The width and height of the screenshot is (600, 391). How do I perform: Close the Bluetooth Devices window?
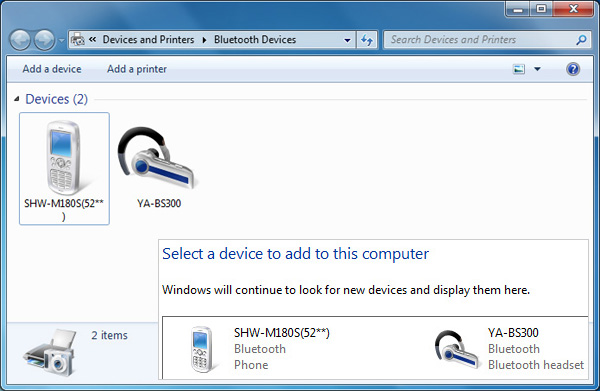coord(573,9)
